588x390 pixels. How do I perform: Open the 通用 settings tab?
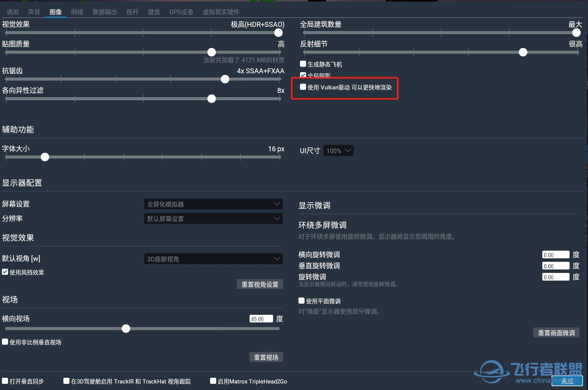[12, 12]
